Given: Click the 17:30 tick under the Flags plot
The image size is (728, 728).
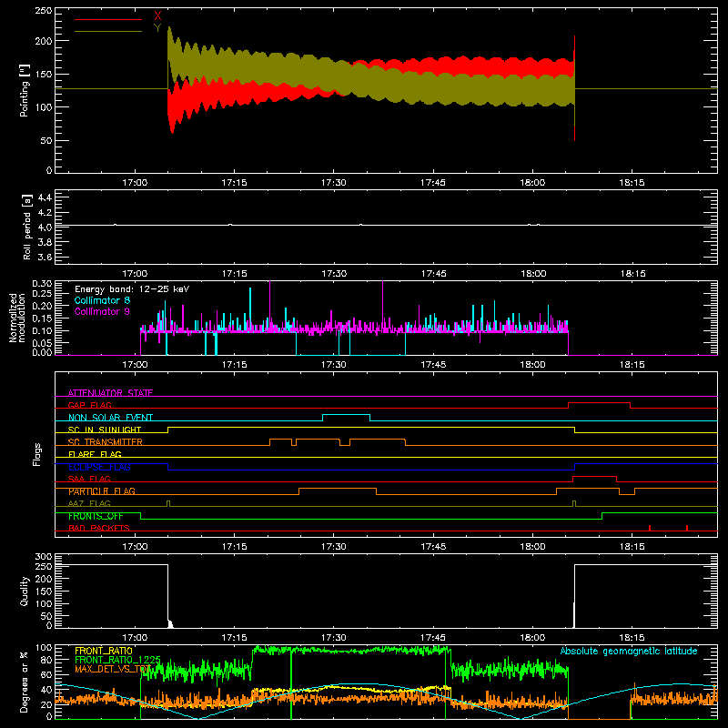Looking at the screenshot, I should 333,547.
